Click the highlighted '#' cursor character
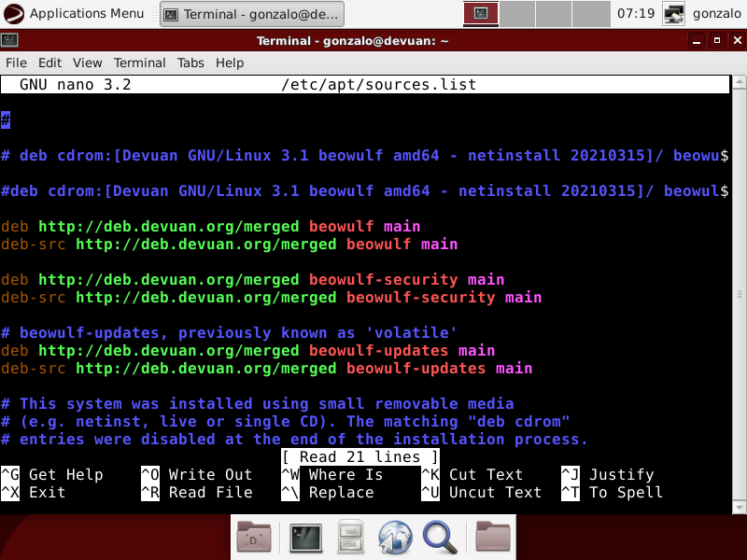The image size is (747, 560). 6,120
